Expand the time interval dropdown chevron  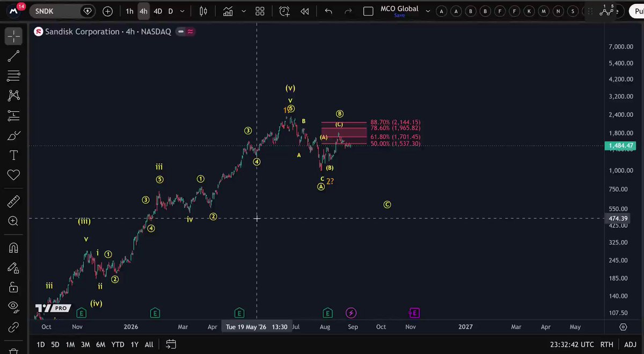[x=183, y=11]
